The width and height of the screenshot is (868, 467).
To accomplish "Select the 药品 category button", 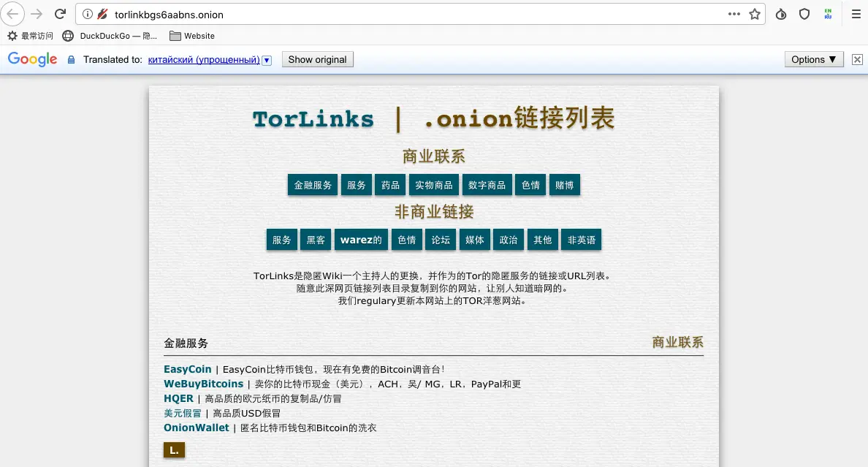I will 390,185.
